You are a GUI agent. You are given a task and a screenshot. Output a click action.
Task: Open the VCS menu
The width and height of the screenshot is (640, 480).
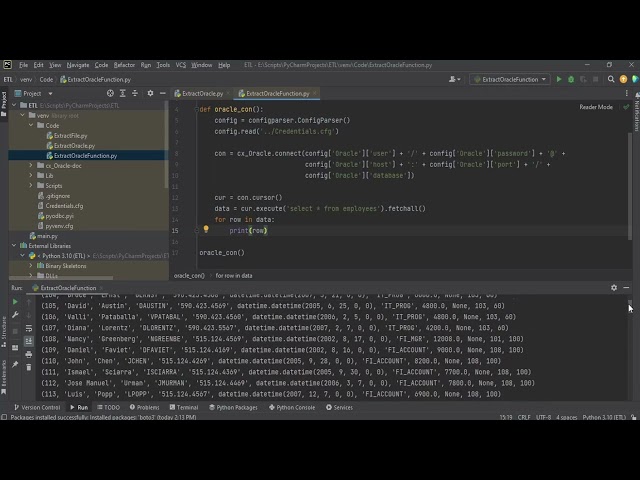(180, 65)
